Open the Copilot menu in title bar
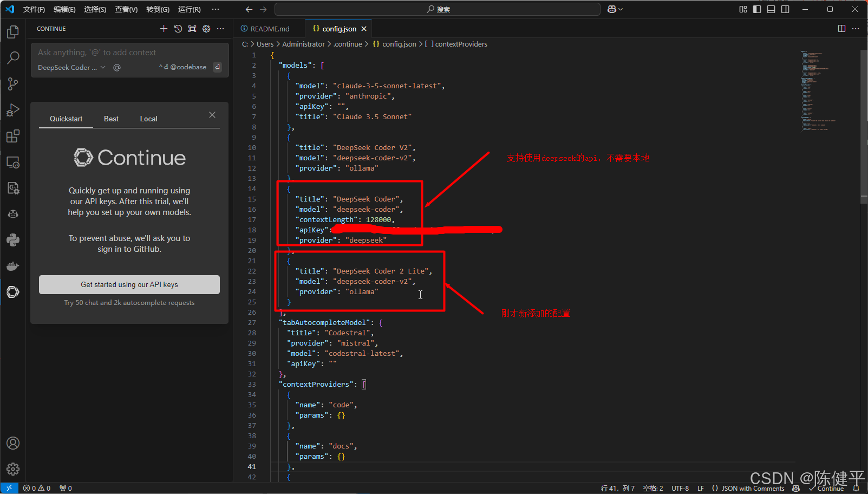 (x=615, y=9)
